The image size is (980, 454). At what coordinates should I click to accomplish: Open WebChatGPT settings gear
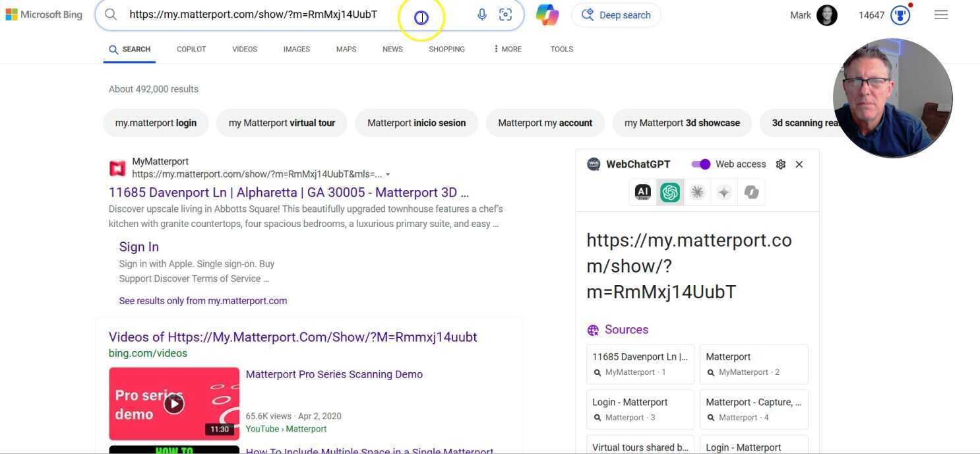point(781,164)
